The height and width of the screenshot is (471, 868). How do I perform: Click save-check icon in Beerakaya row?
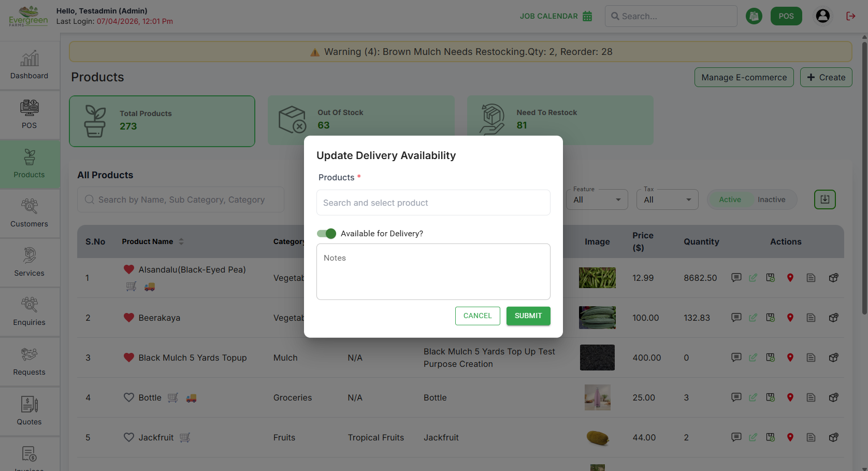tap(771, 318)
